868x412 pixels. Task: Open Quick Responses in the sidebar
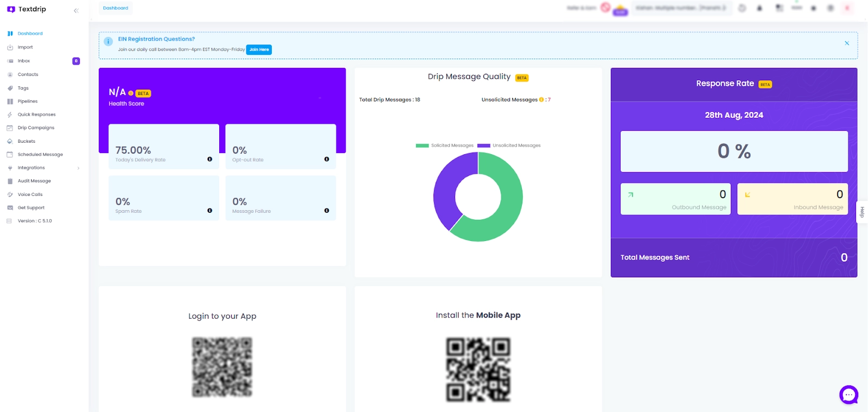pyautogui.click(x=36, y=115)
